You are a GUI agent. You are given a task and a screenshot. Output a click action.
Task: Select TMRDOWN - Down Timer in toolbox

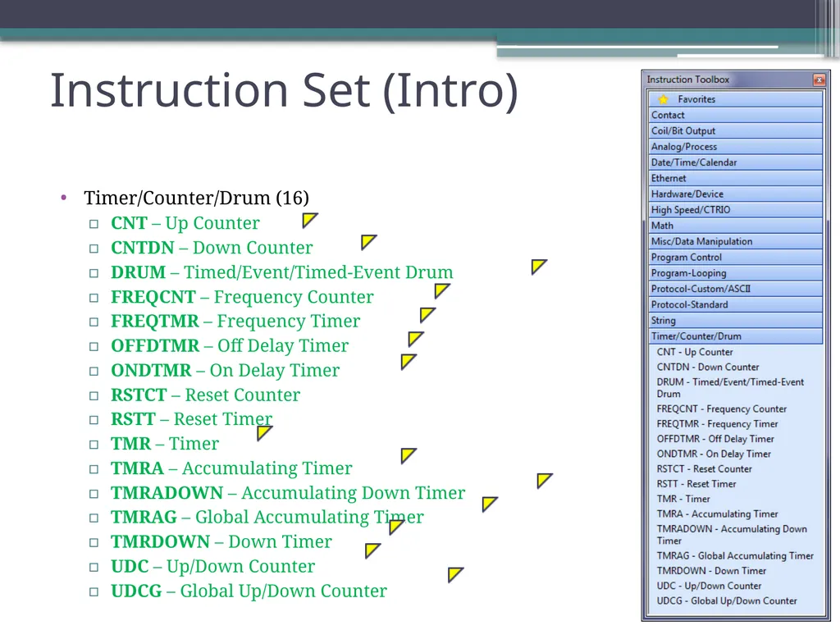pyautogui.click(x=711, y=571)
